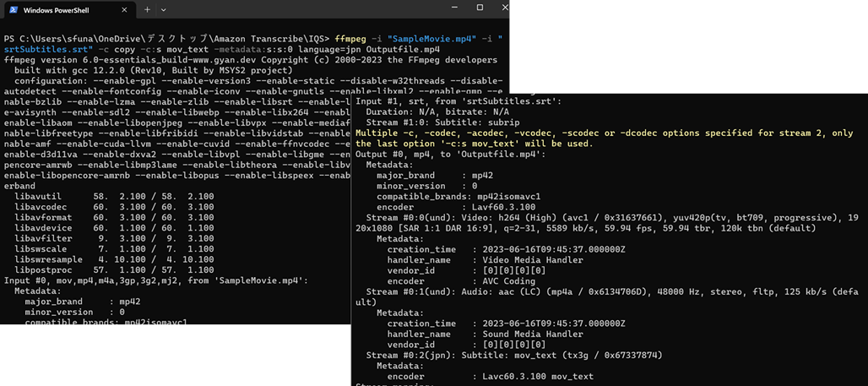Click the 'encoder : Lavc60.3.100 mov_text' line

[490, 376]
